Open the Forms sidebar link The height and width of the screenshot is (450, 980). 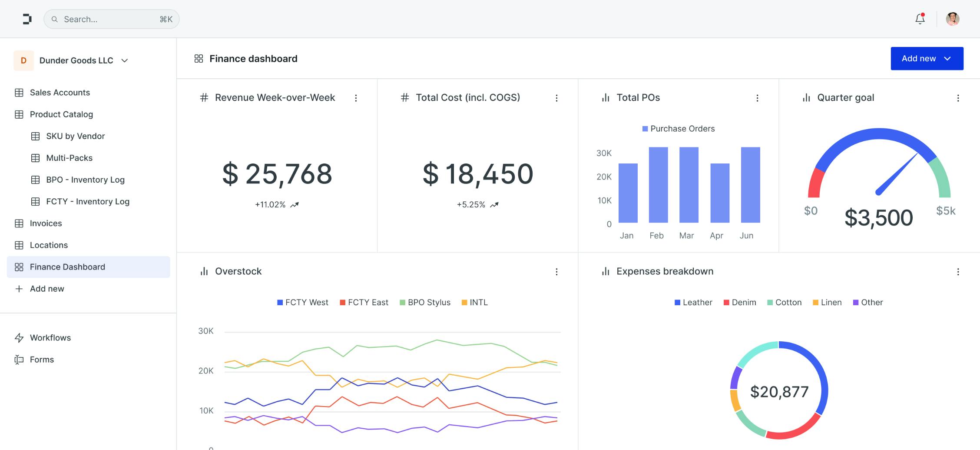click(42, 360)
